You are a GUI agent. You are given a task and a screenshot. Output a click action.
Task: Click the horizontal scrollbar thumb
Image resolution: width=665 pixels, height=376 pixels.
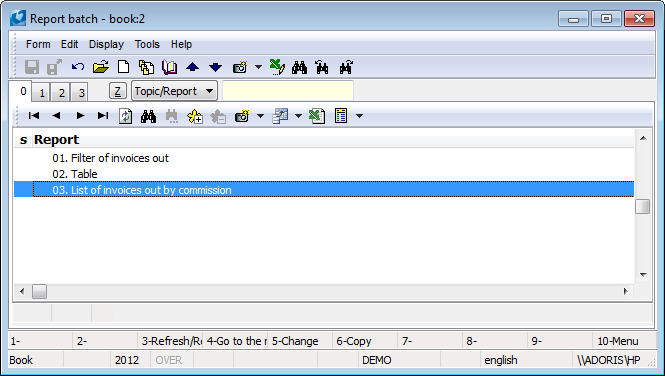pyautogui.click(x=39, y=291)
